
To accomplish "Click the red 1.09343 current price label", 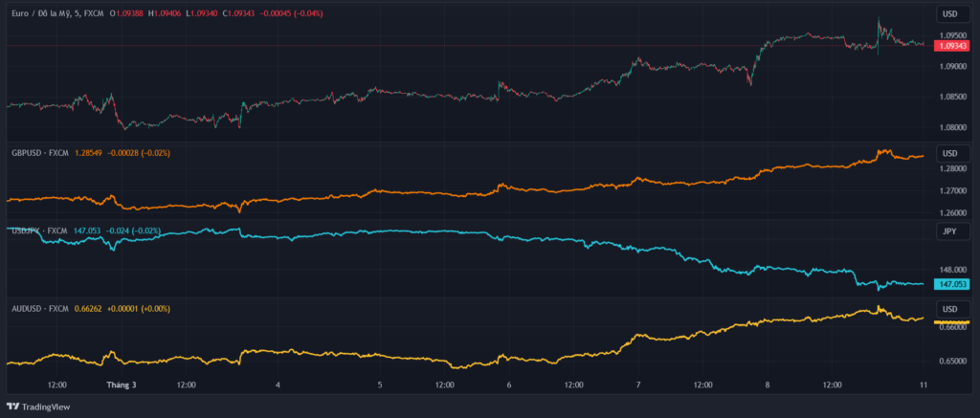I will pyautogui.click(x=952, y=46).
